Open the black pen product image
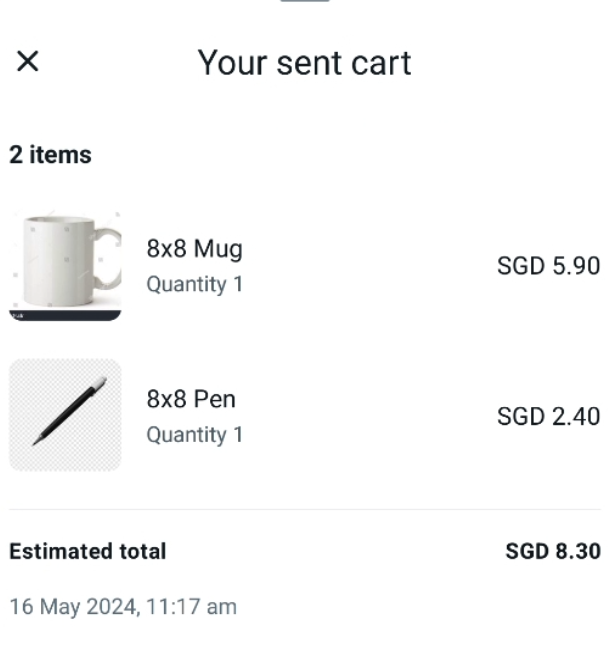Image resolution: width=614 pixels, height=646 pixels. click(65, 415)
